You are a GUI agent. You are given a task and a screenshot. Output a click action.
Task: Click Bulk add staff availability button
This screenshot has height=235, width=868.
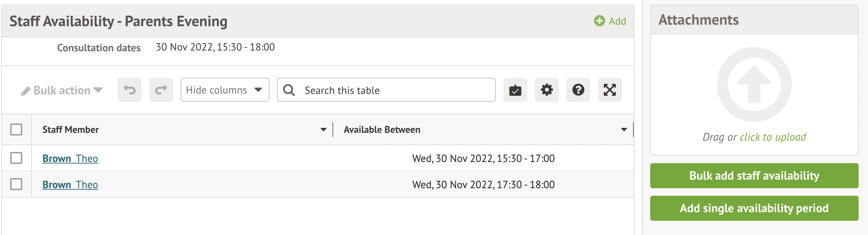click(754, 176)
